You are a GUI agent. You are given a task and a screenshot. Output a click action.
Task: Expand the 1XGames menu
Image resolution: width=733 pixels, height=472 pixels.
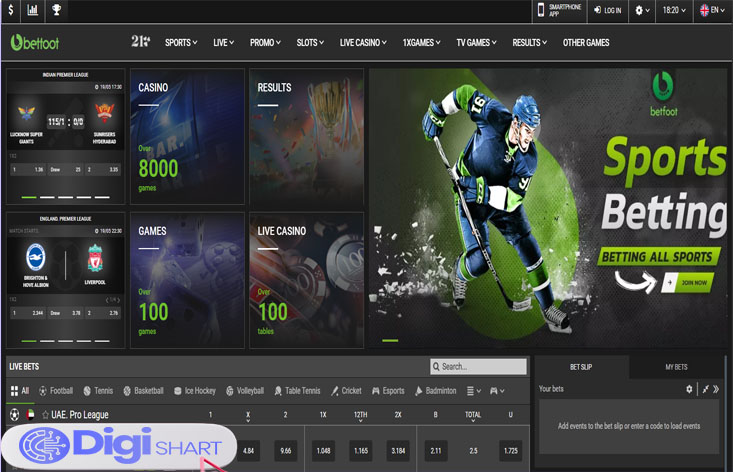(421, 43)
